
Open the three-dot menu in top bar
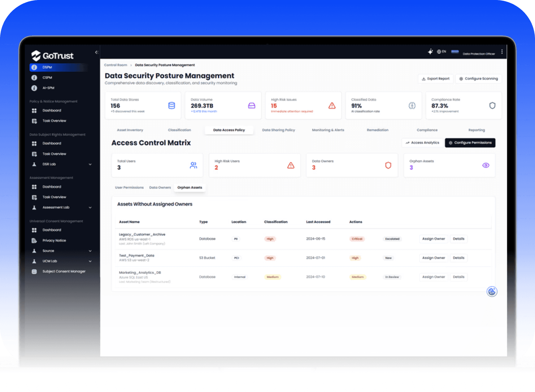(x=502, y=52)
